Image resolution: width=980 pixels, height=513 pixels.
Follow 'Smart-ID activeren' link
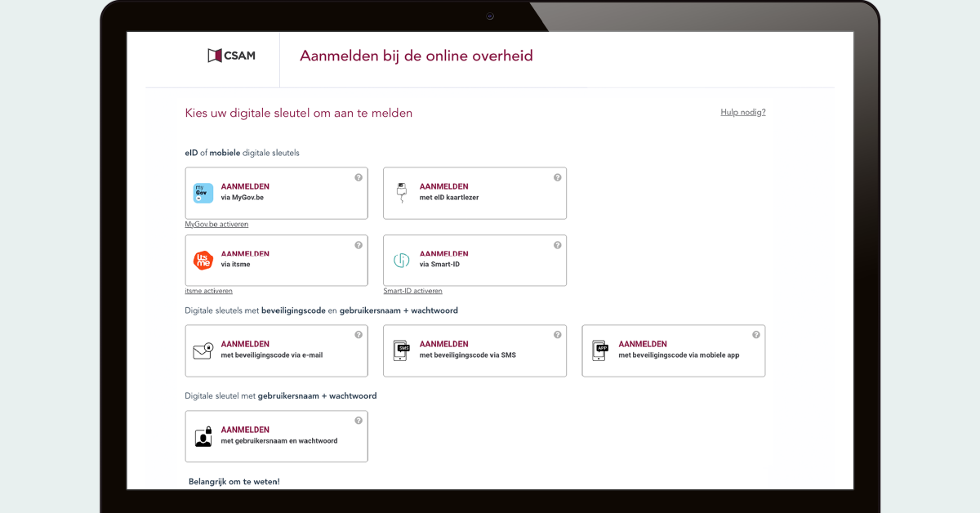(413, 291)
